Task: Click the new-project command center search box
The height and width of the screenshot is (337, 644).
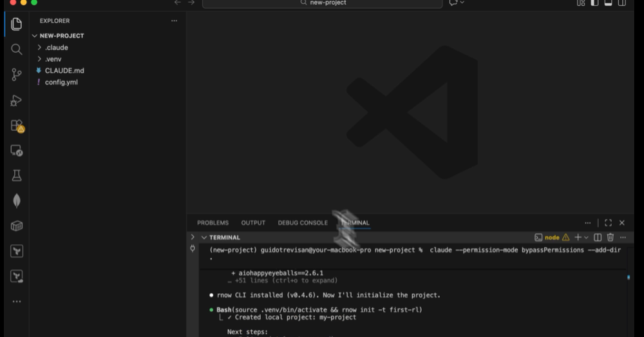Action: pyautogui.click(x=323, y=3)
